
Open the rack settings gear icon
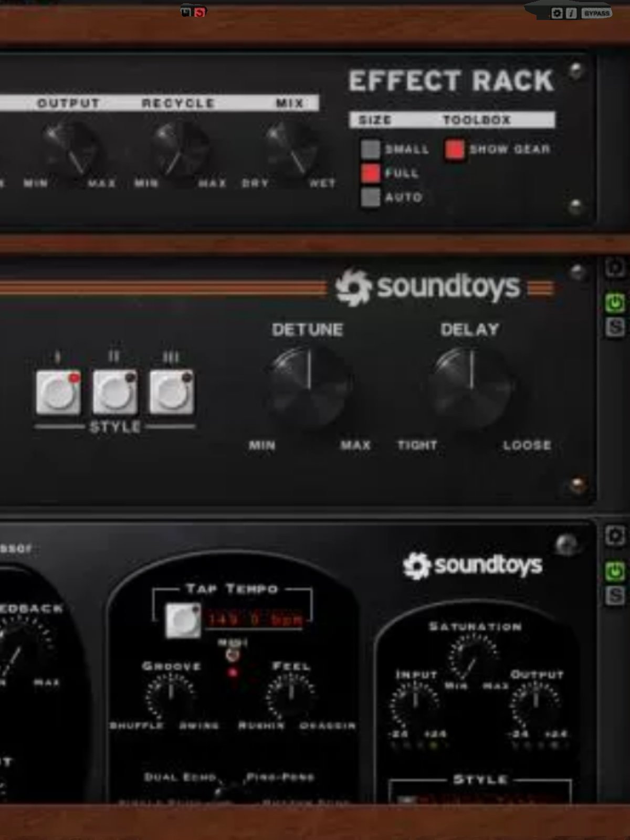click(x=557, y=13)
